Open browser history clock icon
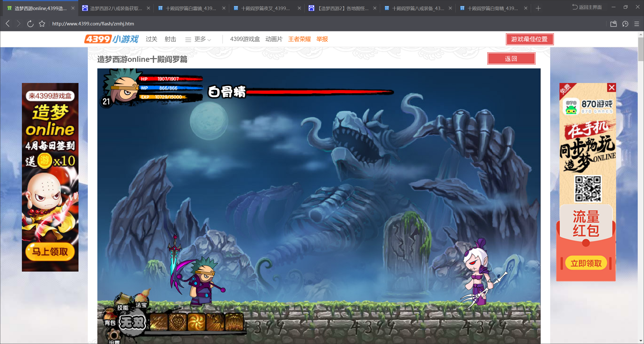 coord(625,24)
